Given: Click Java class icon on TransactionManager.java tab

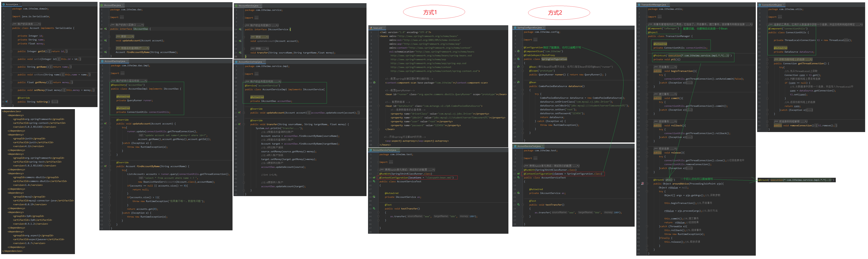Looking at the screenshot, I should pos(639,5).
